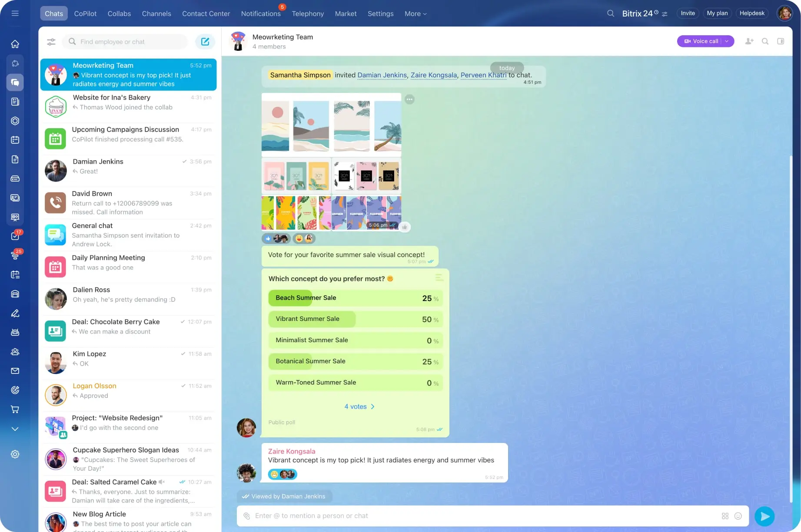
Task: Open chat list filter settings
Action: click(51, 42)
